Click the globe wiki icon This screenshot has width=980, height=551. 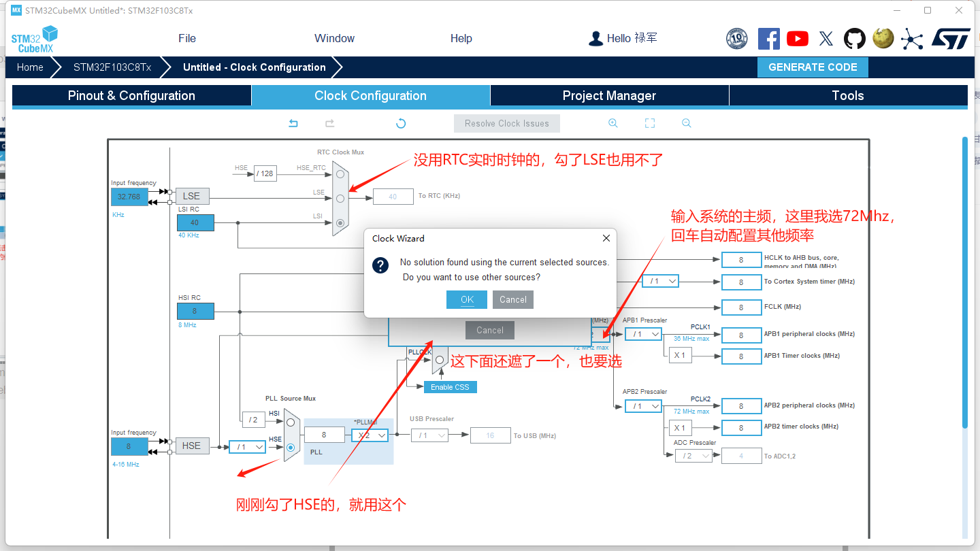[883, 38]
